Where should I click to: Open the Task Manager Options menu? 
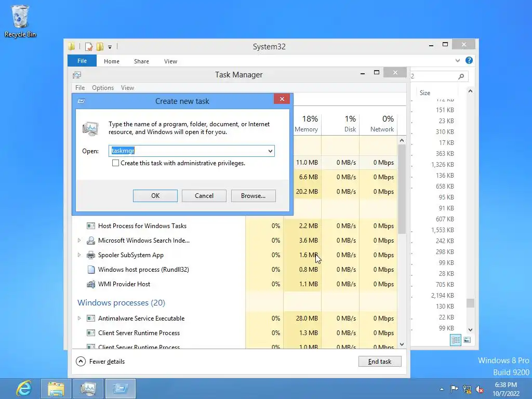pyautogui.click(x=103, y=88)
